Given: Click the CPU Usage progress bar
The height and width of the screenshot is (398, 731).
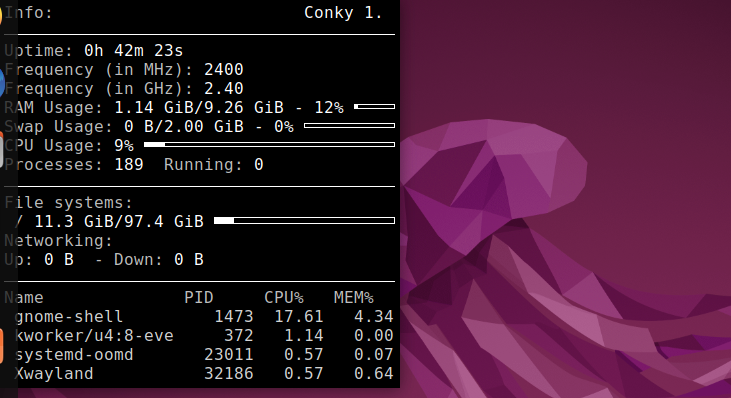Looking at the screenshot, I should pos(269,144).
